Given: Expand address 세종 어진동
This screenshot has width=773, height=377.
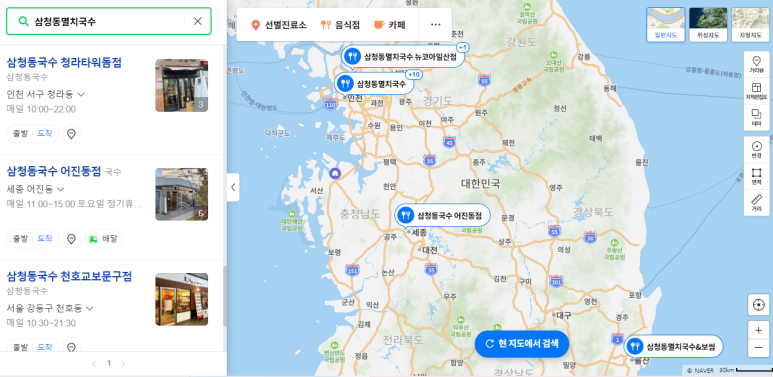Looking at the screenshot, I should [35, 189].
